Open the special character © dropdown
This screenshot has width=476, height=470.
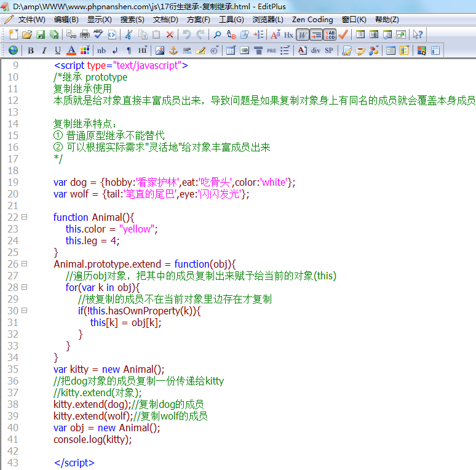pos(214,50)
